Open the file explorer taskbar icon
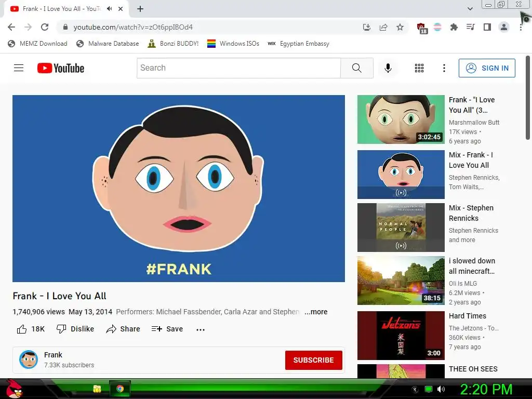Viewport: 532px width, 399px height. 97,389
